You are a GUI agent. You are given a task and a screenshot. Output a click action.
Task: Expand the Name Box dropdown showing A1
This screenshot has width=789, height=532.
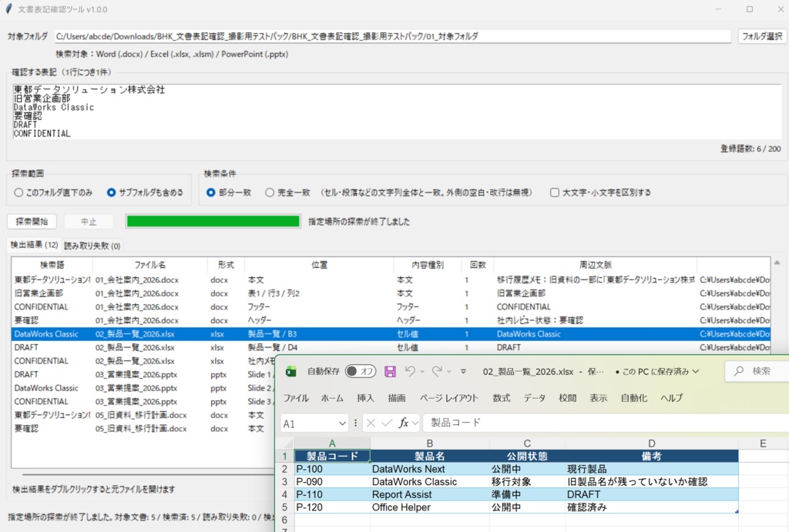point(342,423)
